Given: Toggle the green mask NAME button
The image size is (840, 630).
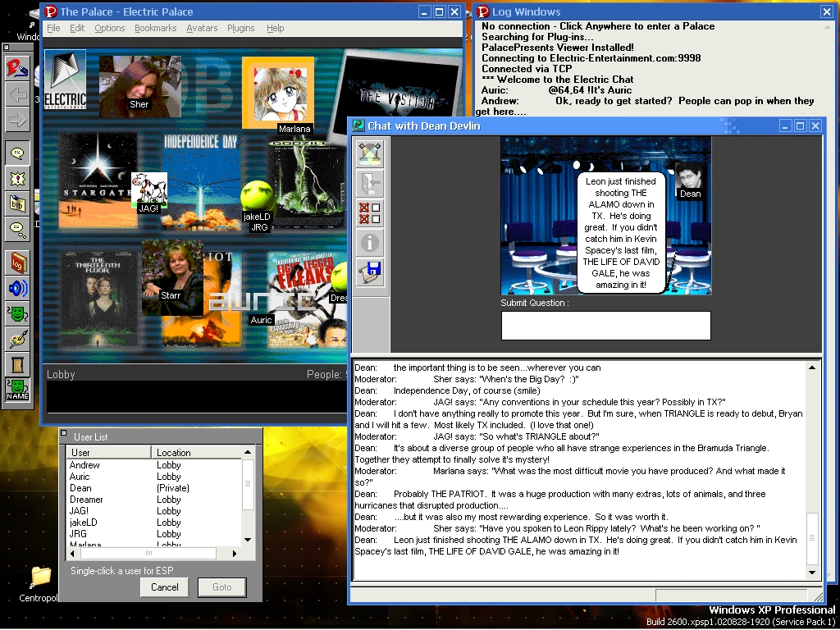Looking at the screenshot, I should click(x=18, y=389).
